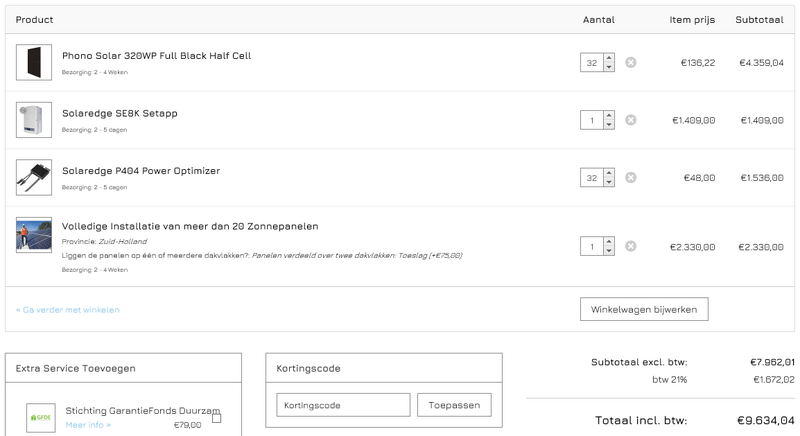The image size is (800, 436).
Task: Click quantity field for Volledige Installatie
Action: 592,247
